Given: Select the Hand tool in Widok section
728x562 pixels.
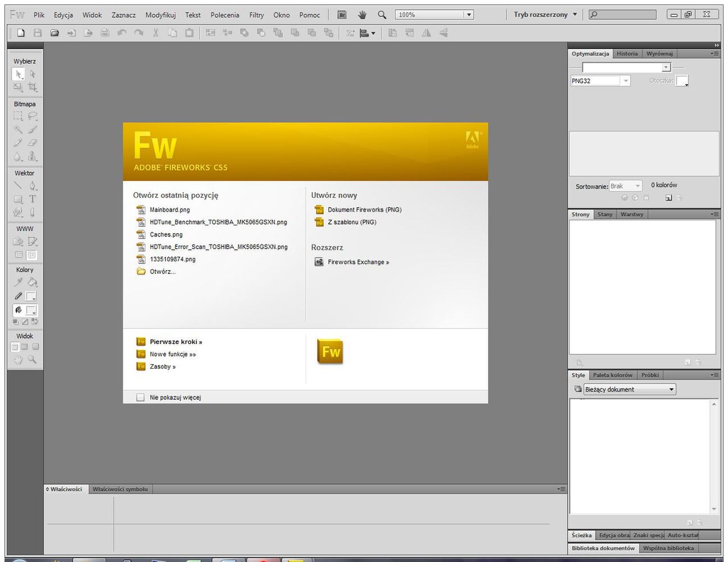Looking at the screenshot, I should coord(18,359).
